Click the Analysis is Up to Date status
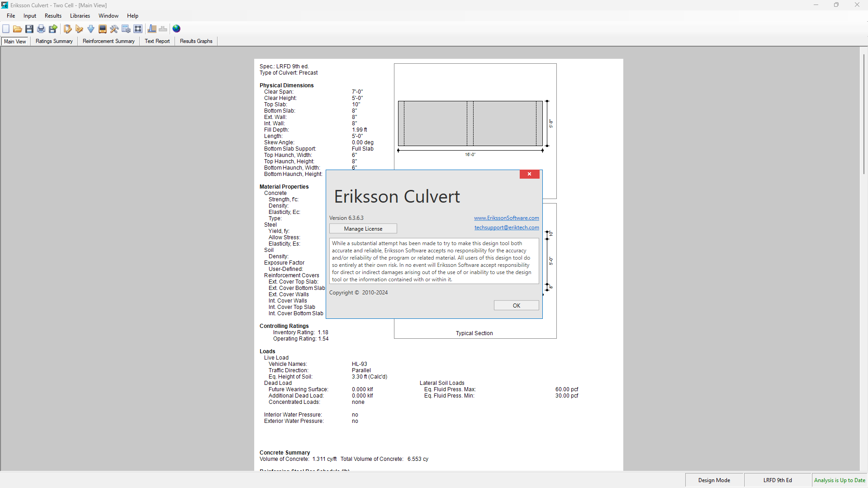868x488 pixels. point(840,480)
